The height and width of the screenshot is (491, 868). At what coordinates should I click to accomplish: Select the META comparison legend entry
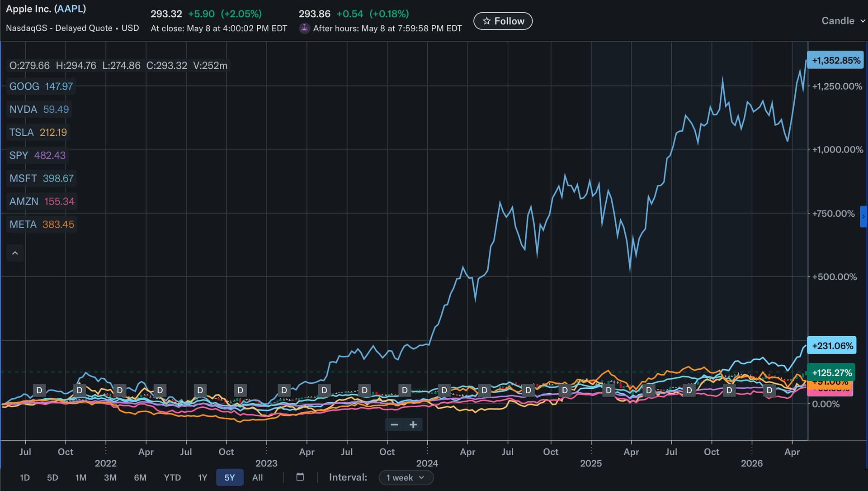tap(42, 225)
